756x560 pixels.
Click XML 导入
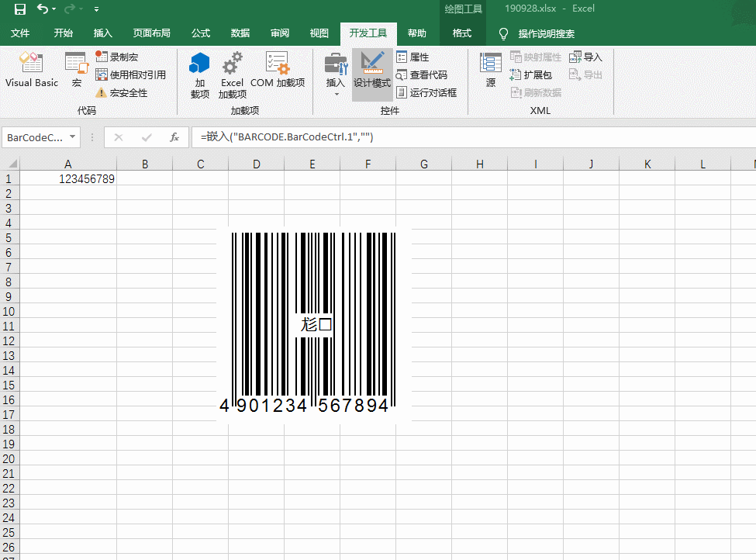click(x=586, y=57)
